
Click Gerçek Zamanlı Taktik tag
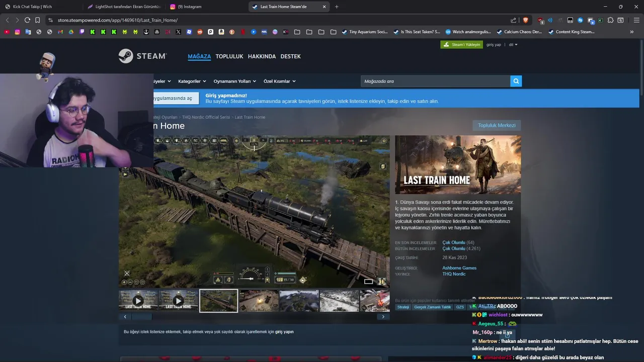[x=432, y=307]
